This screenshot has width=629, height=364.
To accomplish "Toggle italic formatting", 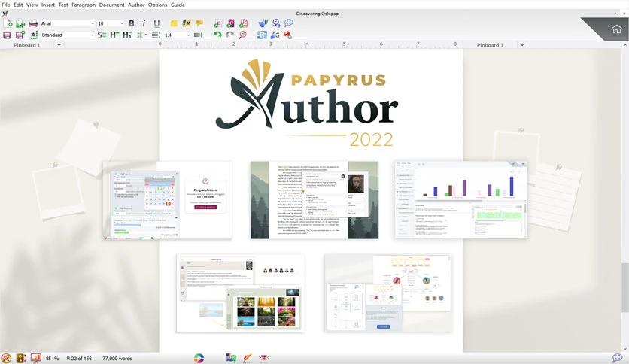I will point(144,23).
